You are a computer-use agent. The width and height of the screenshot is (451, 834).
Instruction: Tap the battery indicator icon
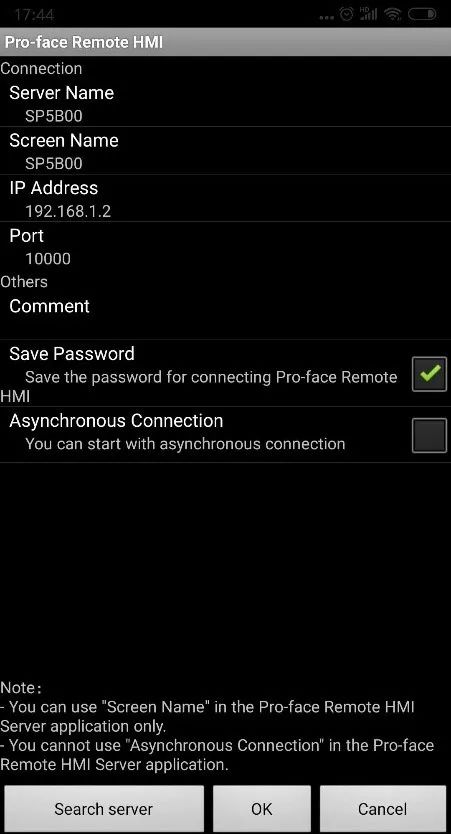point(423,15)
